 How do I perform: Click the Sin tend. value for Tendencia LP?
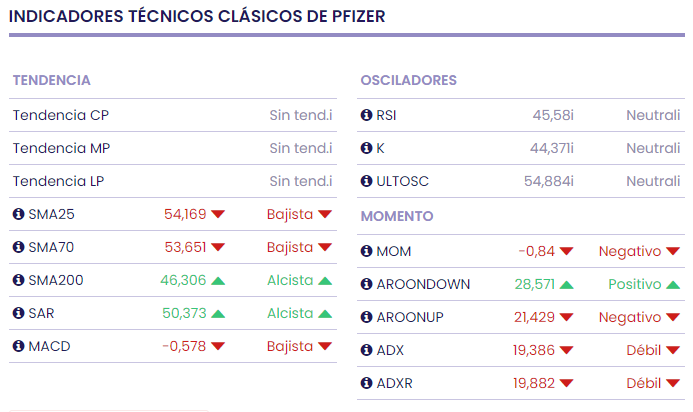point(300,181)
